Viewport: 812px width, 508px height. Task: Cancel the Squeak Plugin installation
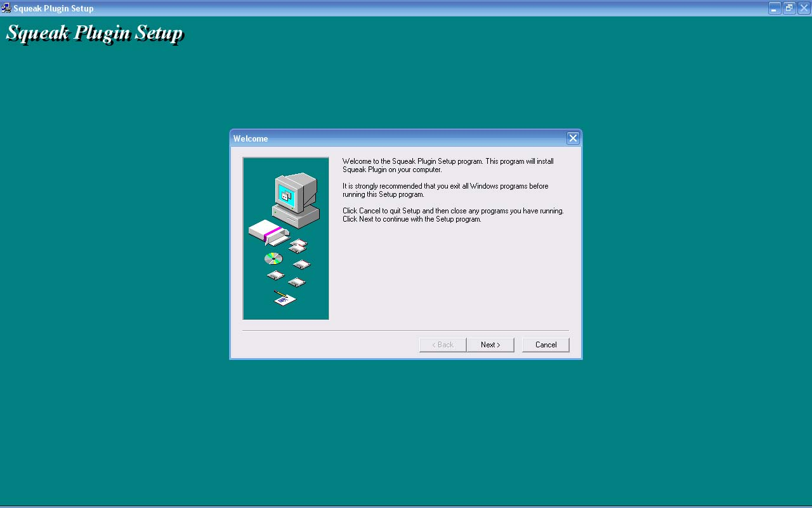(546, 345)
